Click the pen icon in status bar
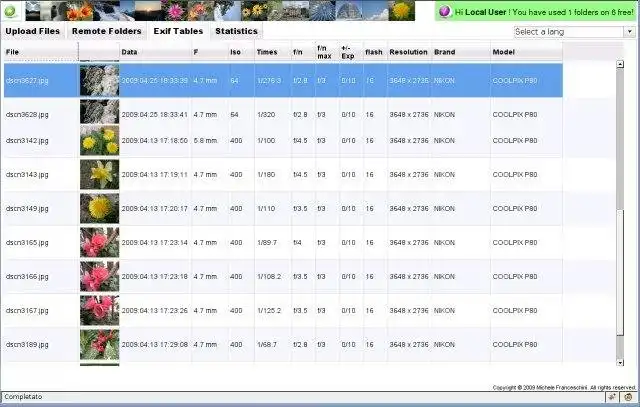The width and height of the screenshot is (640, 407). (612, 397)
